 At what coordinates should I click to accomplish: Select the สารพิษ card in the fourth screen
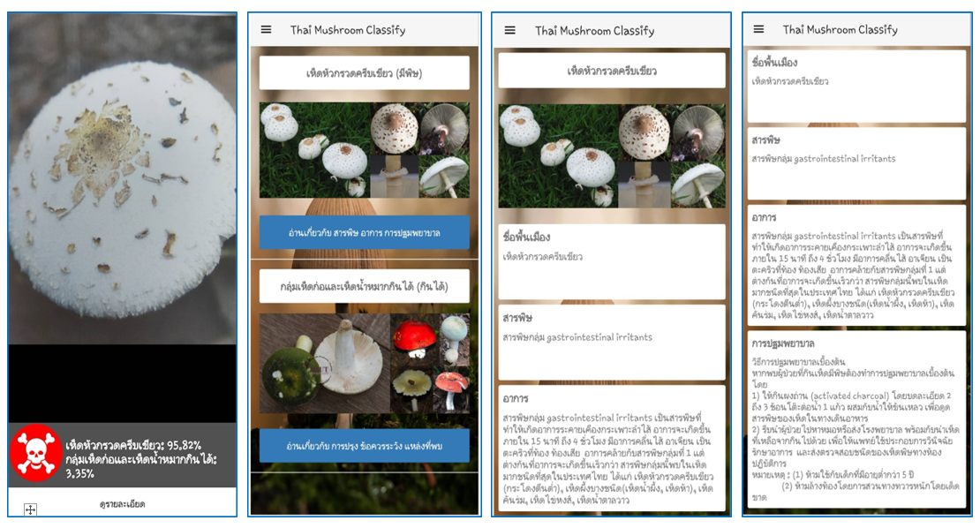pyautogui.click(x=856, y=162)
